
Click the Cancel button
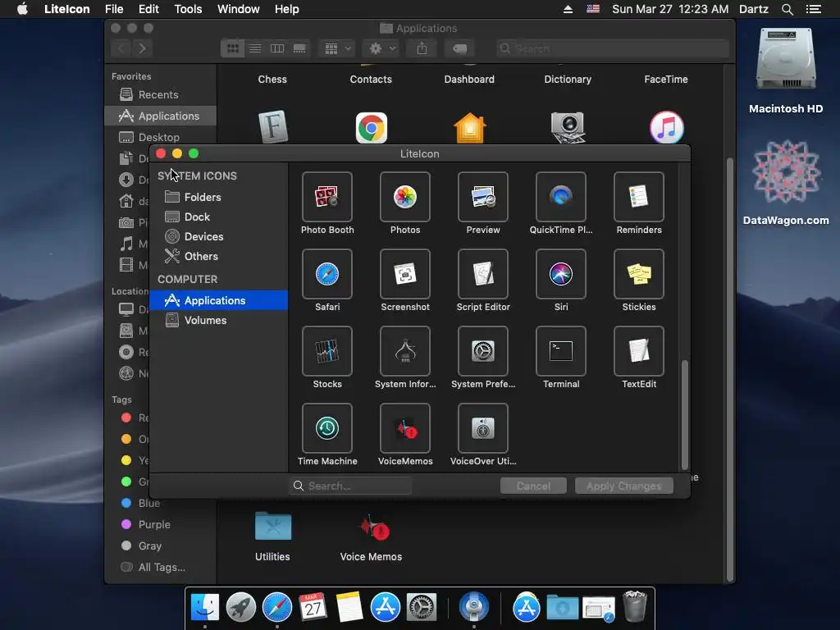click(533, 486)
